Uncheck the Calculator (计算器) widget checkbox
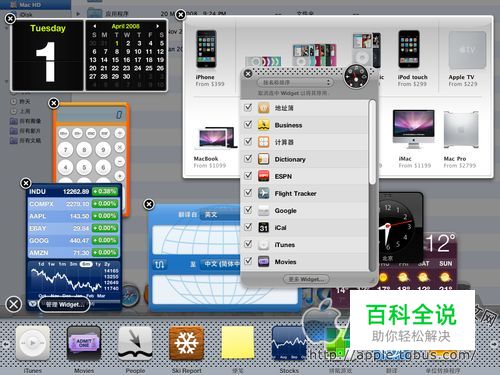This screenshot has width=500, height=375. point(248,141)
